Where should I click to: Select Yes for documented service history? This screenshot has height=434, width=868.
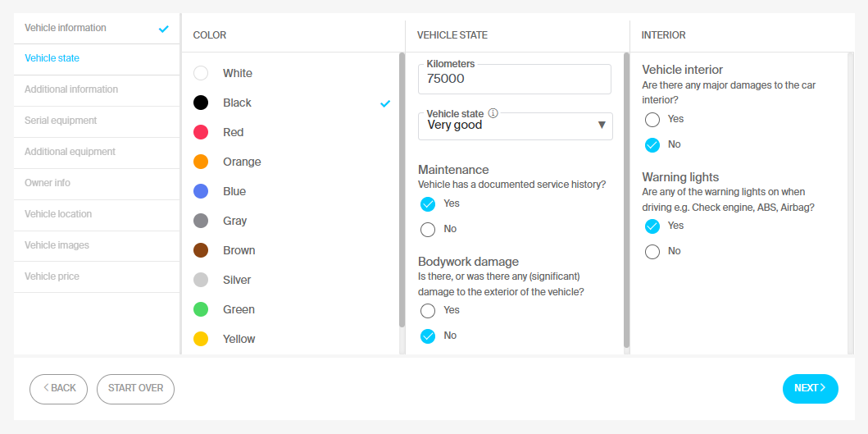(428, 204)
